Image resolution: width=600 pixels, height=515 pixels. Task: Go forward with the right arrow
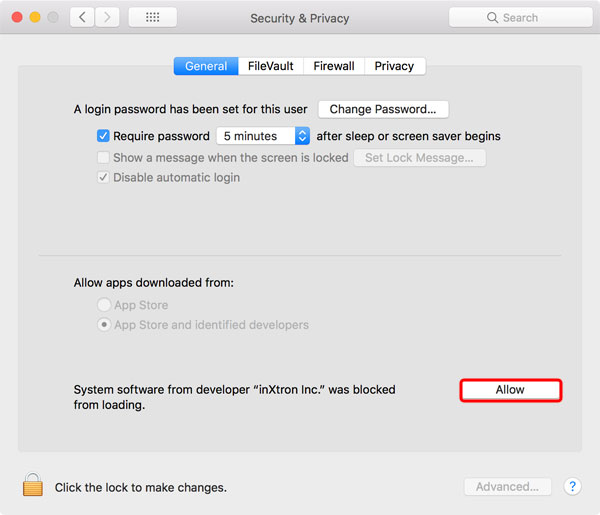point(107,18)
